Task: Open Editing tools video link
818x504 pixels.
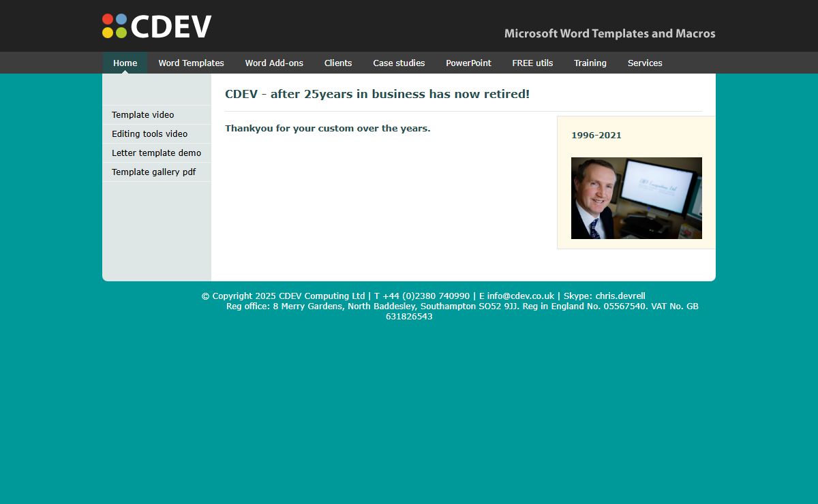Action: coord(157,133)
